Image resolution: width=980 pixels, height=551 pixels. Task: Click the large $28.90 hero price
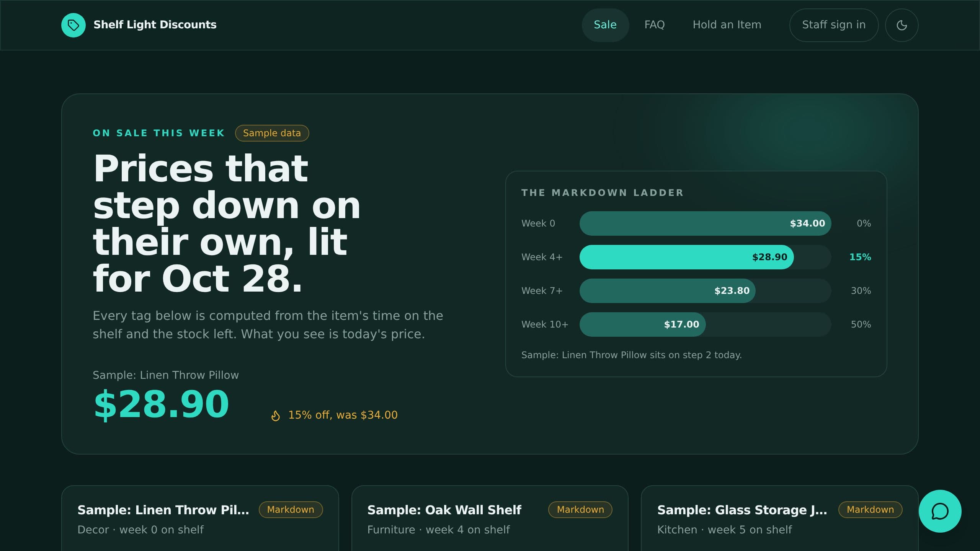click(161, 404)
